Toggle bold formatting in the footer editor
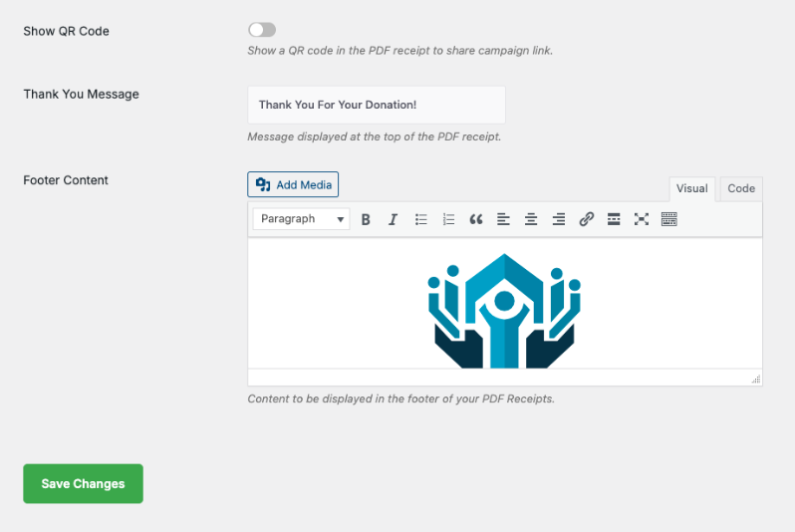The height and width of the screenshot is (532, 795). [366, 219]
